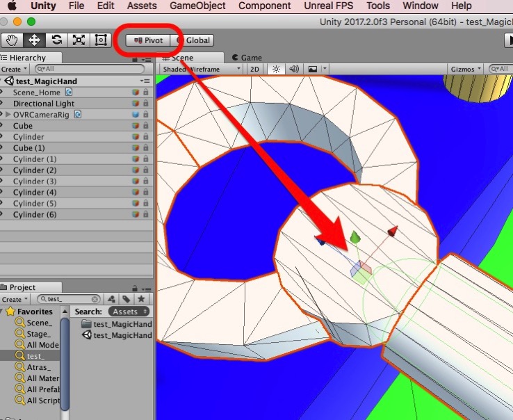Image resolution: width=513 pixels, height=420 pixels.
Task: Filter project search by label icon
Action: pyautogui.click(x=126, y=299)
